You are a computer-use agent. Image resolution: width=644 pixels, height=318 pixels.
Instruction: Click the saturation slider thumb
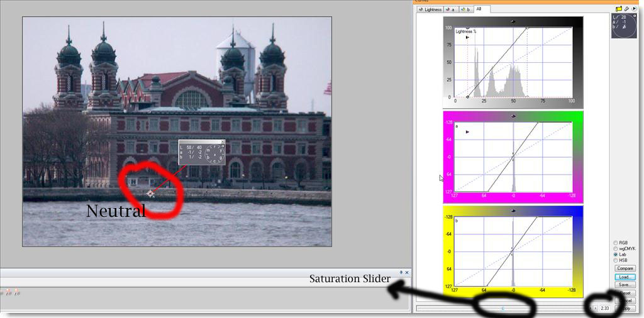(502, 308)
